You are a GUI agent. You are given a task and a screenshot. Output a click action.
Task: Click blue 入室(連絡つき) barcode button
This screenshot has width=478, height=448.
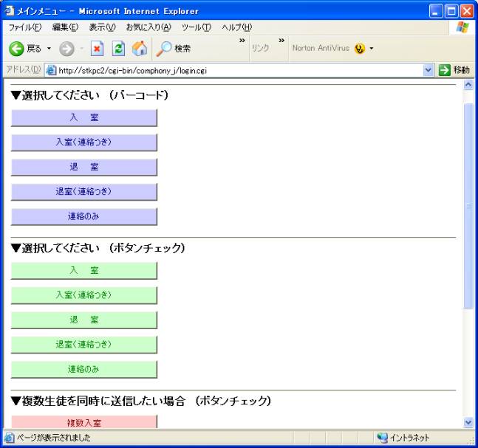(84, 142)
